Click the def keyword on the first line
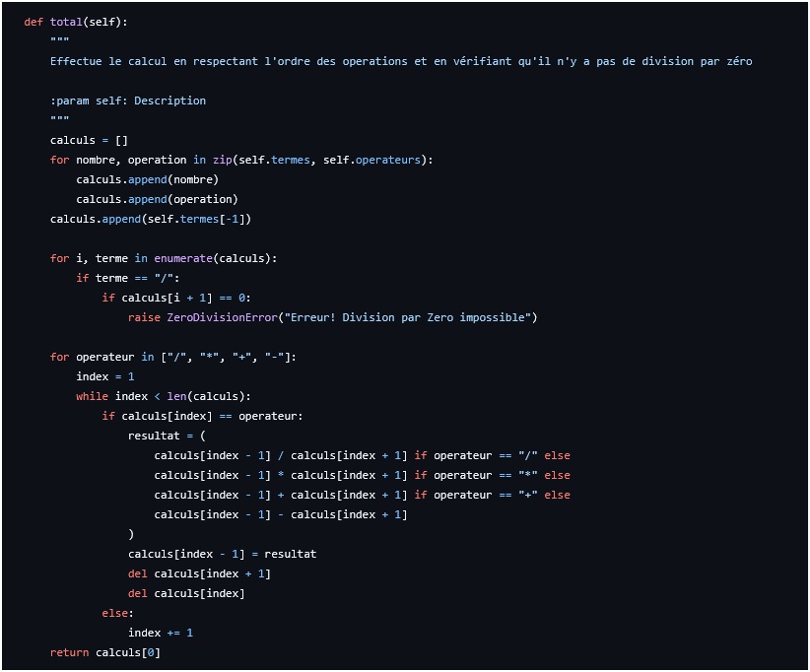The width and height of the screenshot is (810, 672). click(x=32, y=21)
